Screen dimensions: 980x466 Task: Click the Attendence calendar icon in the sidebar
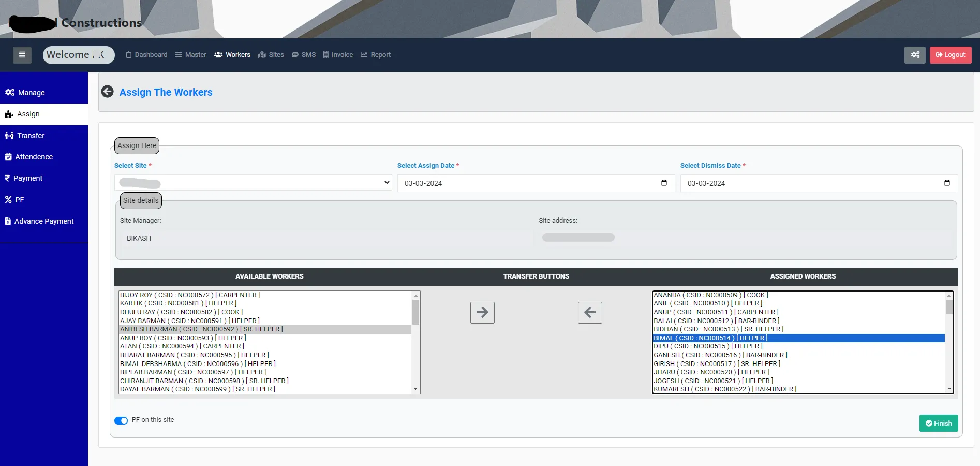tap(8, 156)
